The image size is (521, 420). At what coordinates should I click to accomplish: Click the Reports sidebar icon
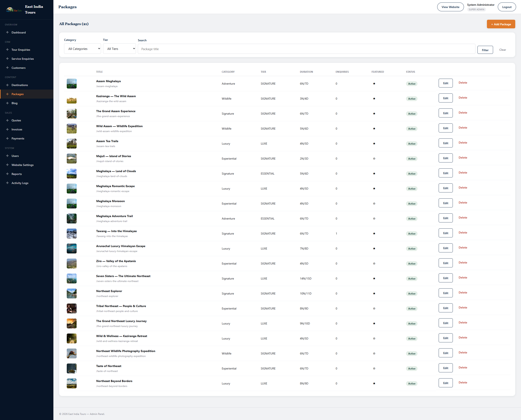click(8, 174)
